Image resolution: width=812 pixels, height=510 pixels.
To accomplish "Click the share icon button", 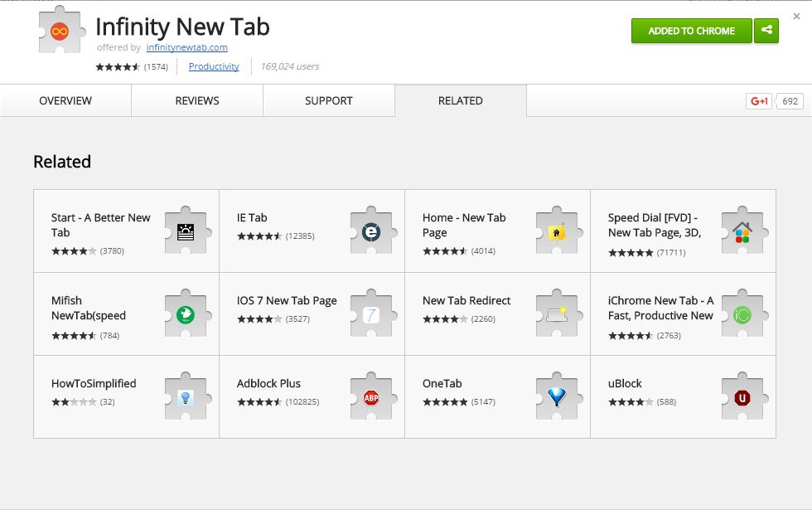I will coord(766,31).
